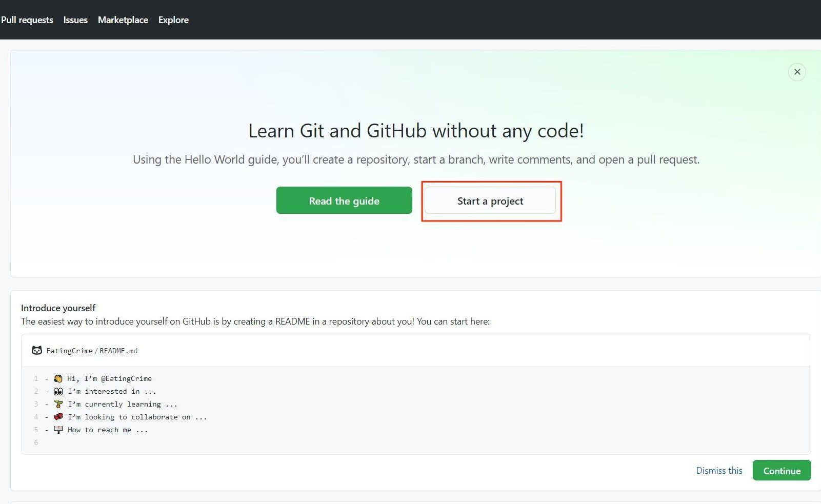Click line number 1 in the README preview
Image resolution: width=821 pixels, height=504 pixels.
click(36, 378)
